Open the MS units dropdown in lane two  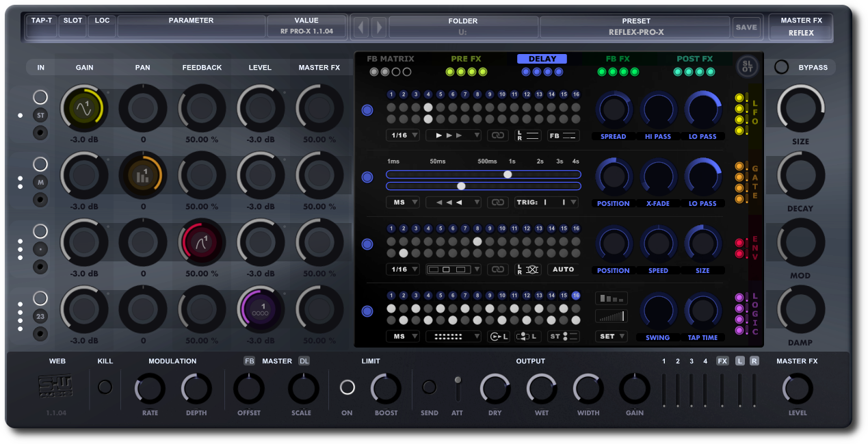point(402,202)
